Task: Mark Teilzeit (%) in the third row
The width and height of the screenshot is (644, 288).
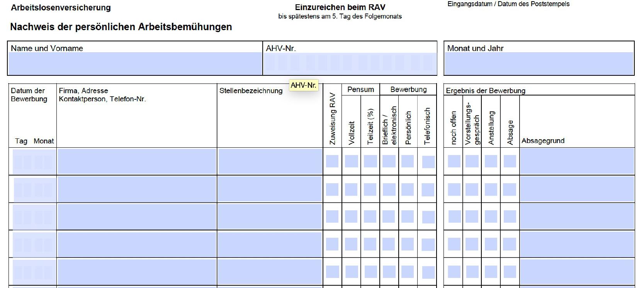Action: pyautogui.click(x=370, y=216)
